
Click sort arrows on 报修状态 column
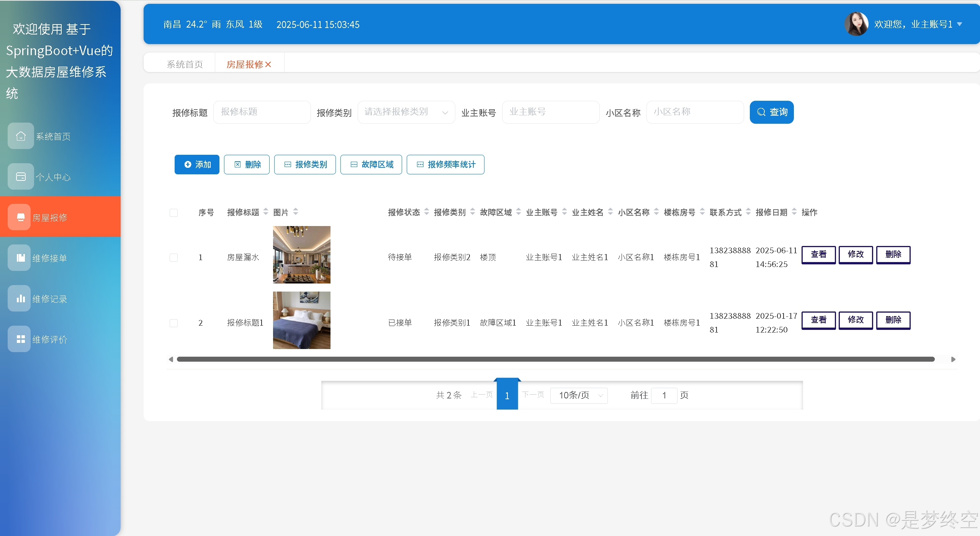coord(426,211)
